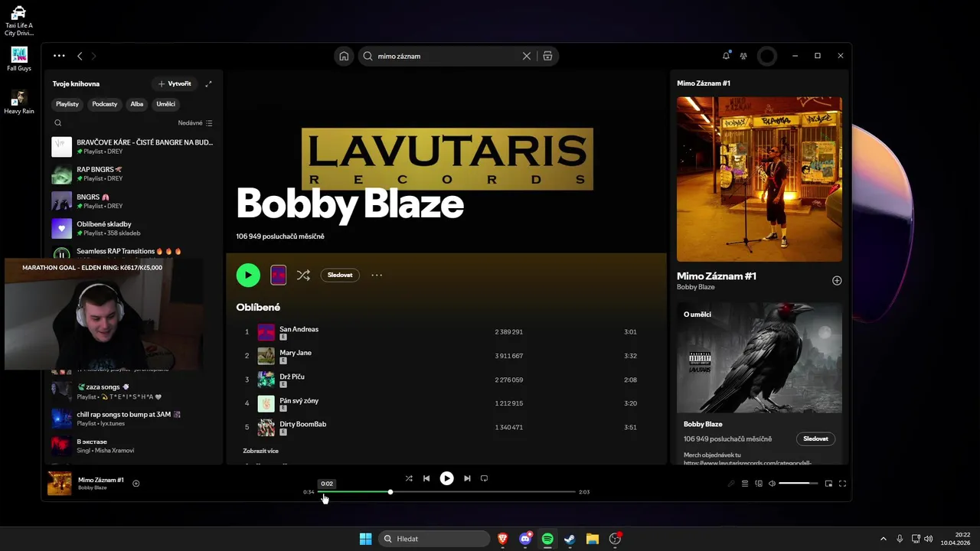This screenshot has height=551, width=980.
Task: Open the miniplayer icon
Action: (x=828, y=484)
